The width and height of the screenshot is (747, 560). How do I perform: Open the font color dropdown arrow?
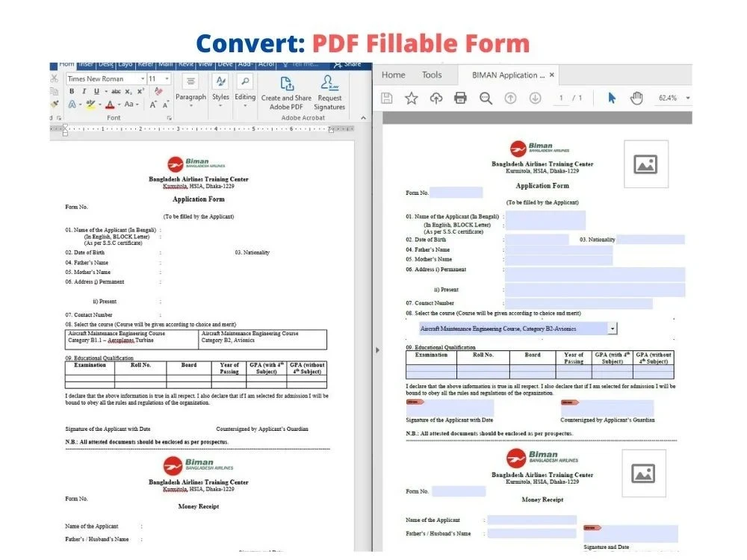click(x=119, y=105)
